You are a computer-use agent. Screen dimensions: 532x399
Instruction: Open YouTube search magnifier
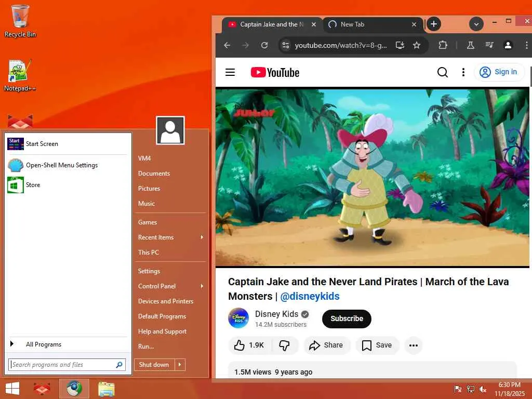[x=443, y=72]
